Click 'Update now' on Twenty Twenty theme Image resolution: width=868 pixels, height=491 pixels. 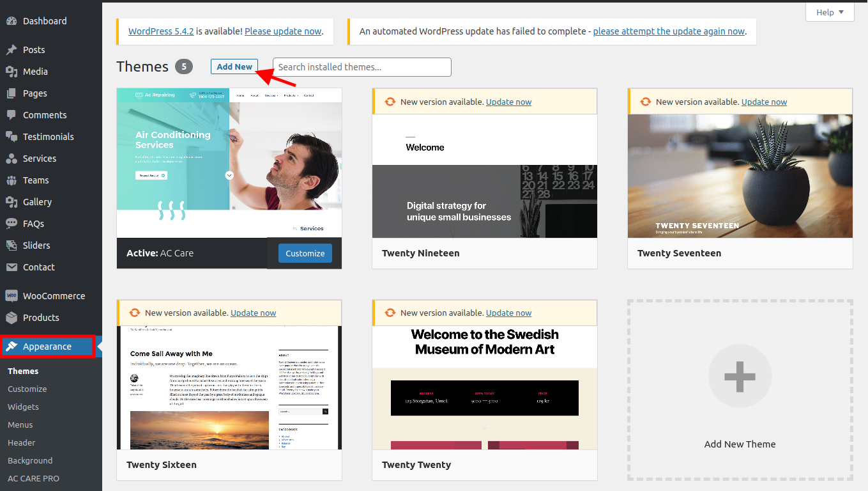pos(508,313)
